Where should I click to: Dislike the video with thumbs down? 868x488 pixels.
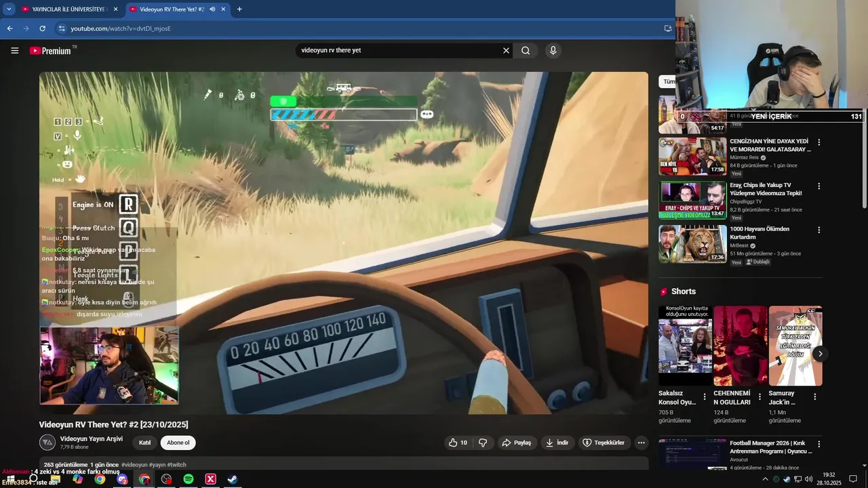click(x=483, y=443)
